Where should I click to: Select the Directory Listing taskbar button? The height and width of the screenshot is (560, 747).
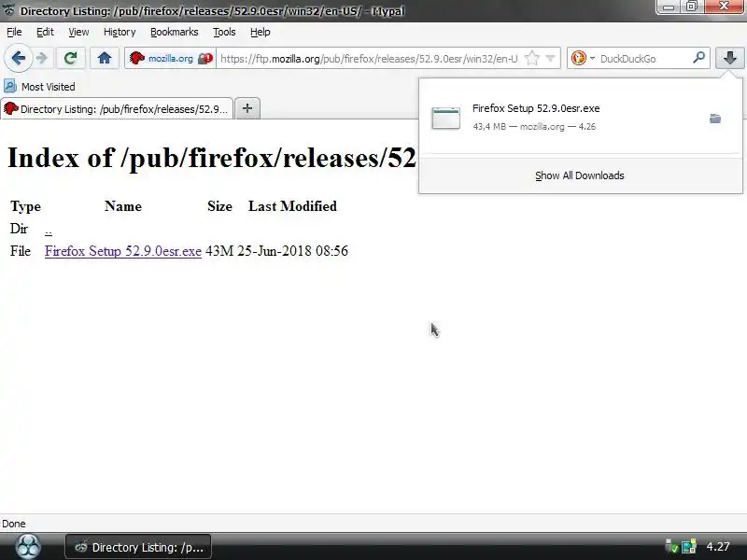pyautogui.click(x=138, y=547)
